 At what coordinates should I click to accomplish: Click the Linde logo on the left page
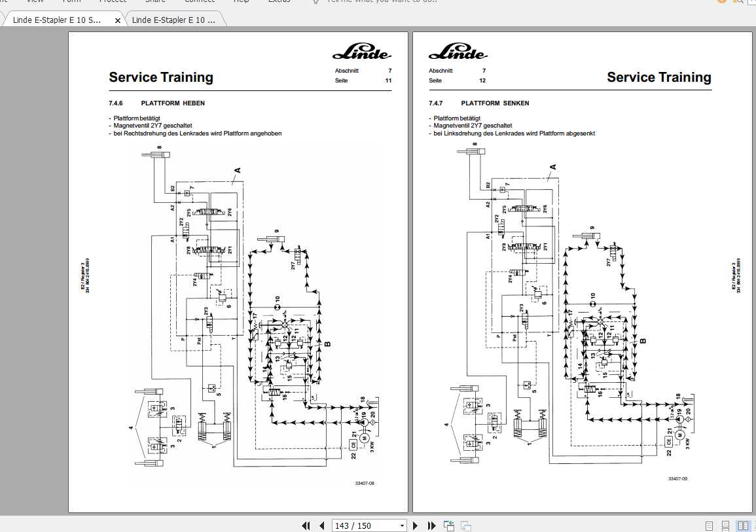[x=361, y=51]
